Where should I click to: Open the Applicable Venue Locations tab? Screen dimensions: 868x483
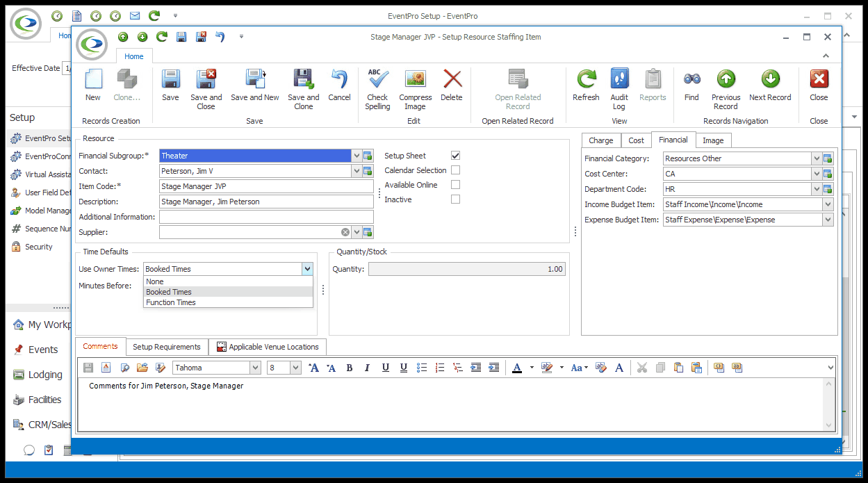pos(268,347)
